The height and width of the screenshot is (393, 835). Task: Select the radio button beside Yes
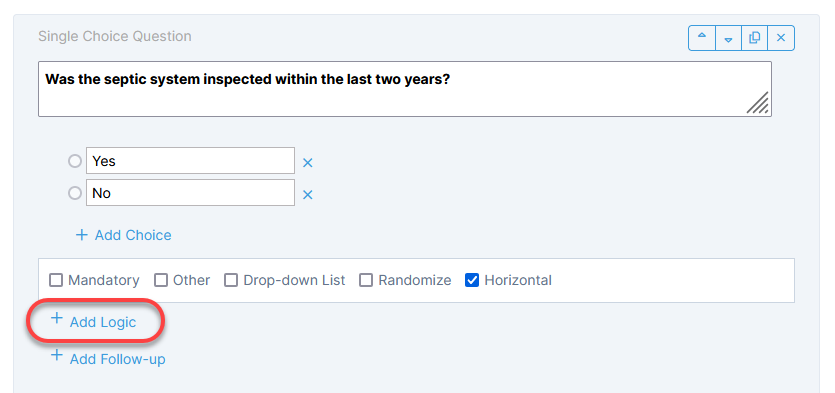tap(75, 161)
